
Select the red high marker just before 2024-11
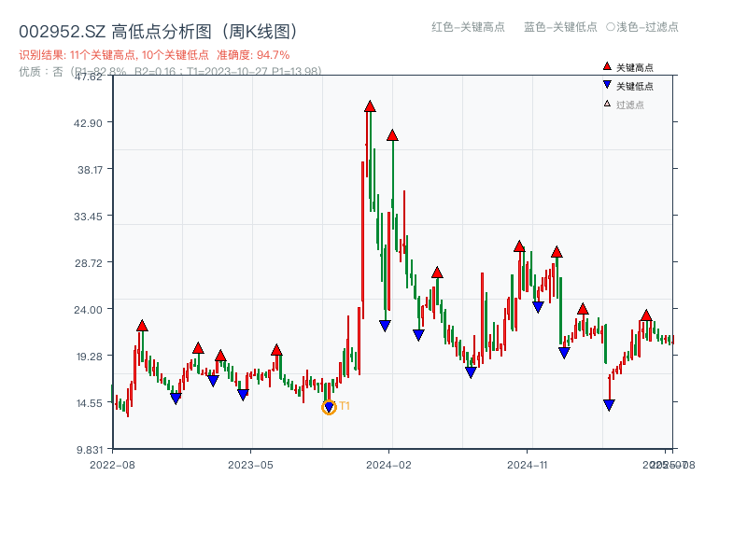(519, 246)
